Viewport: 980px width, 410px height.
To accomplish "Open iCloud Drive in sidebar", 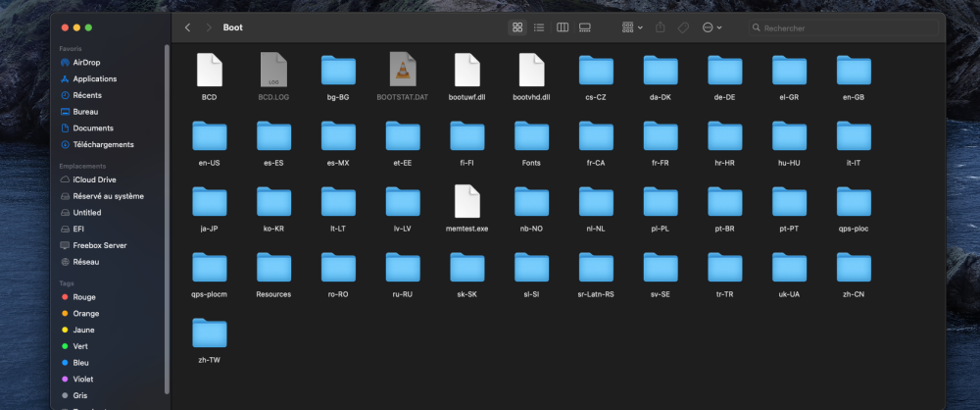I will [x=94, y=179].
